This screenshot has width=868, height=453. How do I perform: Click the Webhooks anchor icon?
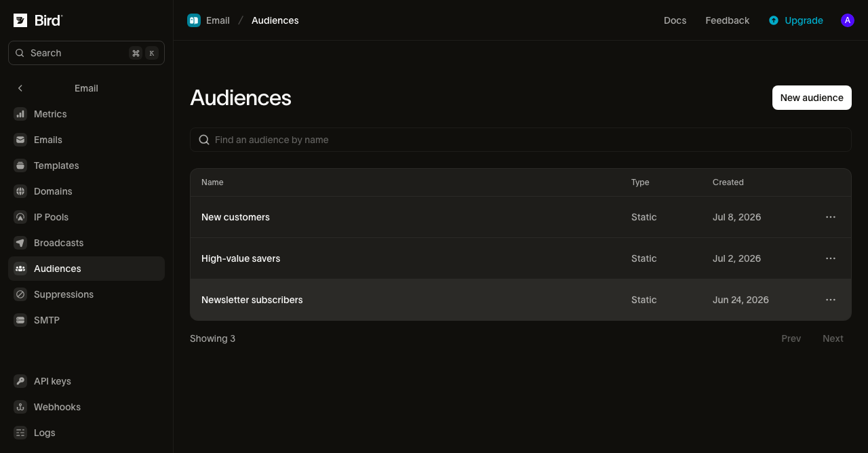20,407
